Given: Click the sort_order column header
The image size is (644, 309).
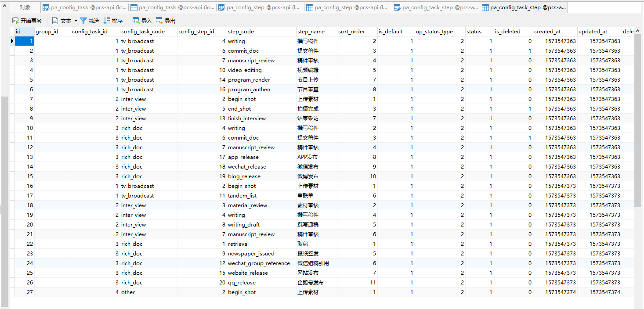Looking at the screenshot, I should click(357, 32).
